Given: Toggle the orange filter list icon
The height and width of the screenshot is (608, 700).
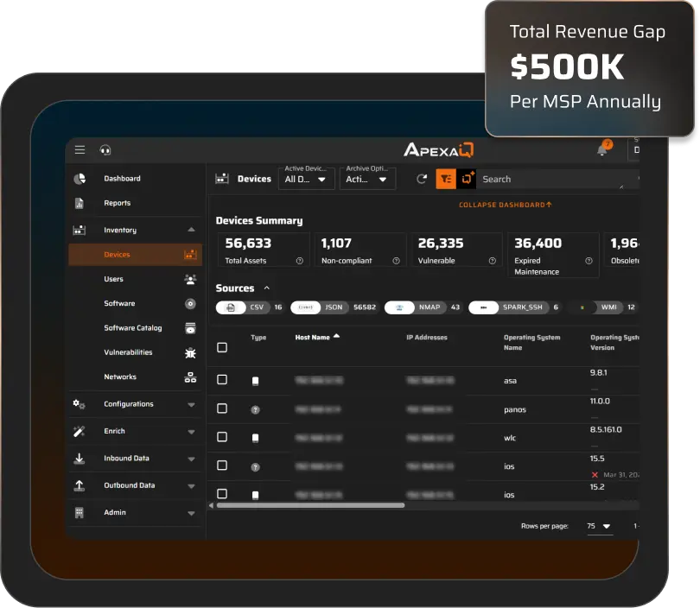Looking at the screenshot, I should pos(446,179).
